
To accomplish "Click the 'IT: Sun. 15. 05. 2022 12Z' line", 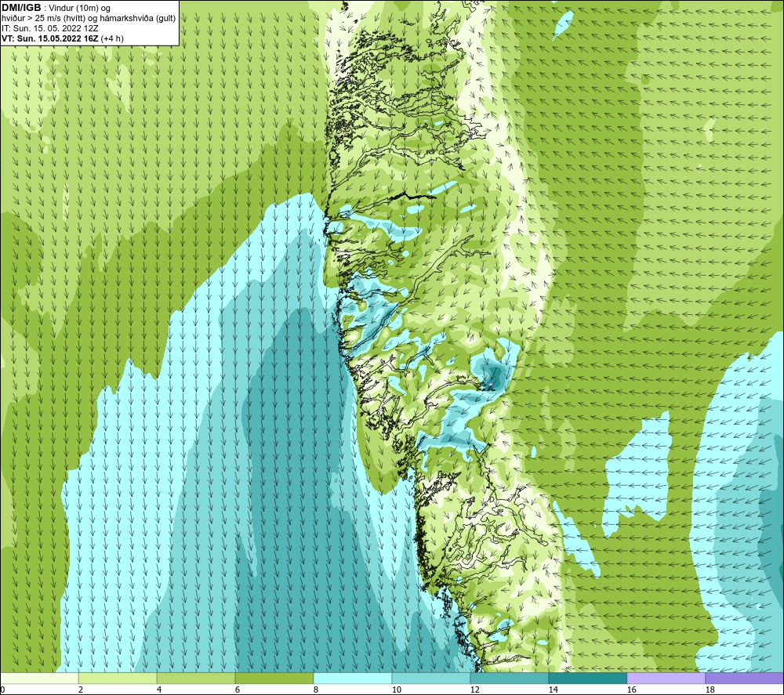I will (x=50, y=28).
